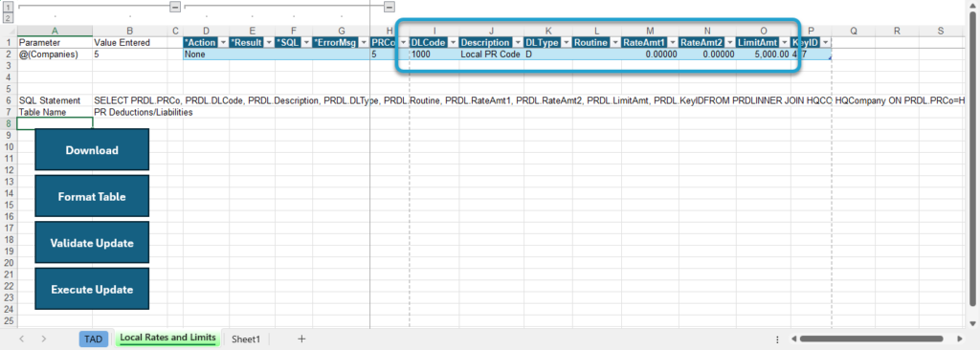
Task: Collapse the column group above column C
Action: (x=176, y=7)
